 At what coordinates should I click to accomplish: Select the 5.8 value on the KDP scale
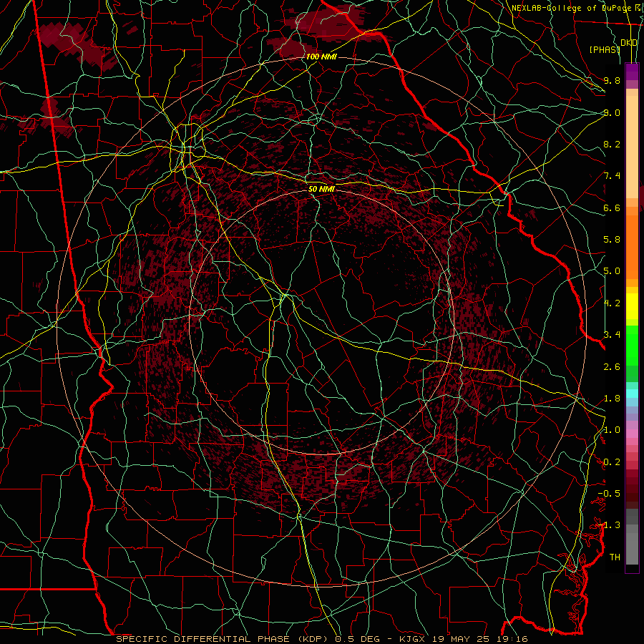click(612, 240)
